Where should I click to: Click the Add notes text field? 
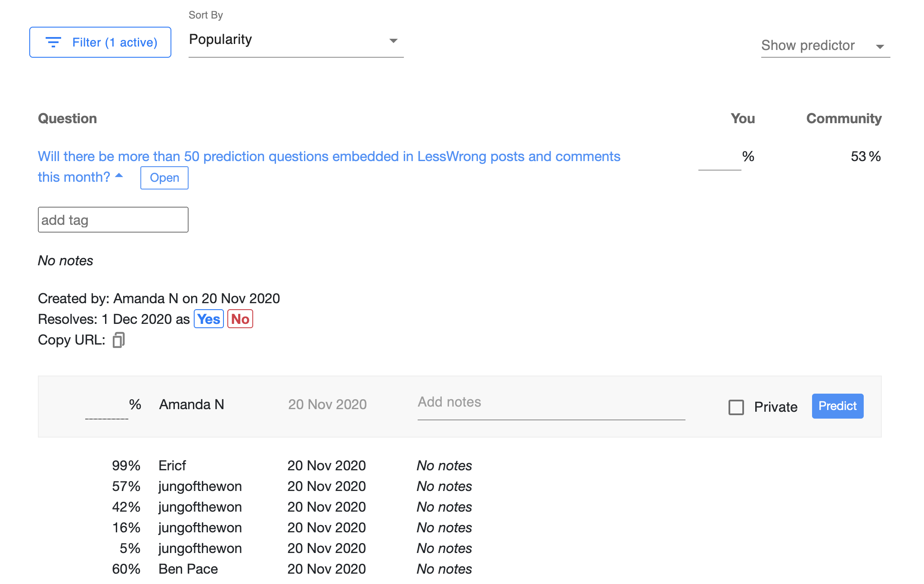pyautogui.click(x=551, y=403)
